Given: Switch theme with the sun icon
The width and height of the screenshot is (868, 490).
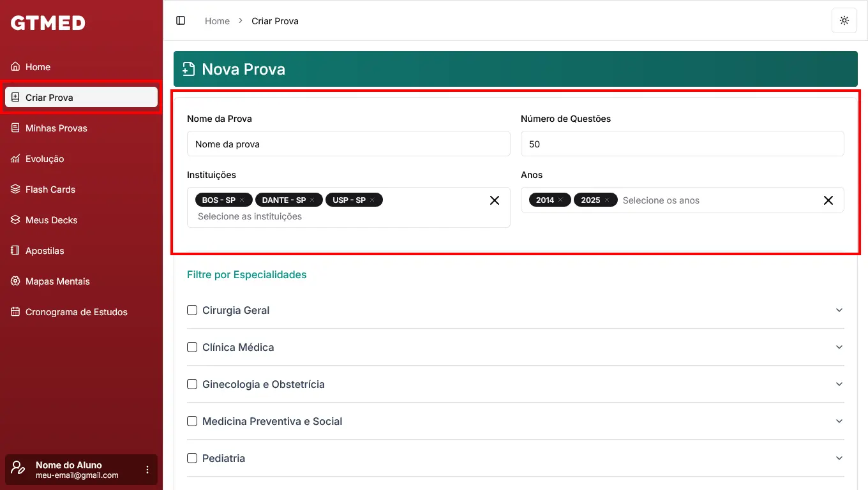Looking at the screenshot, I should click(x=844, y=20).
